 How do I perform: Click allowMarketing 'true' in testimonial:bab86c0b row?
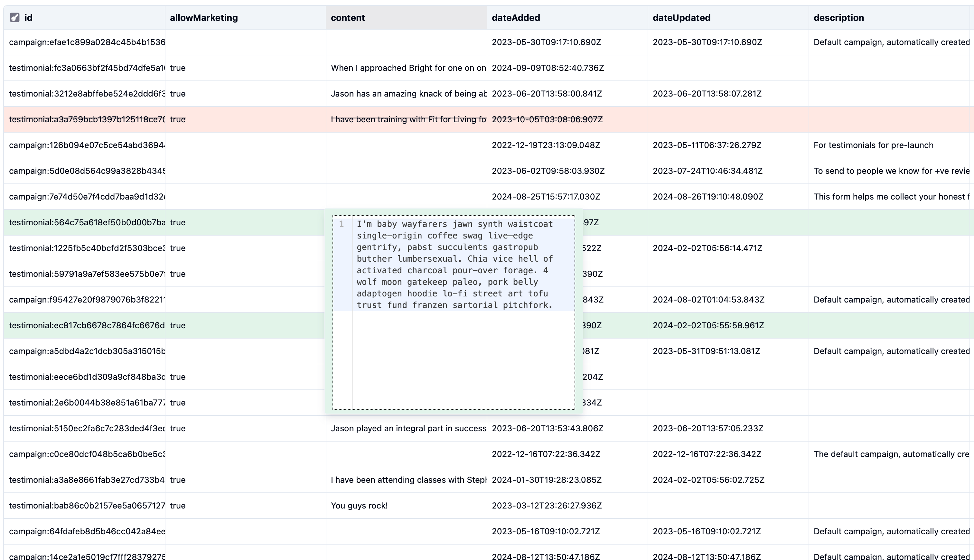[x=178, y=506]
